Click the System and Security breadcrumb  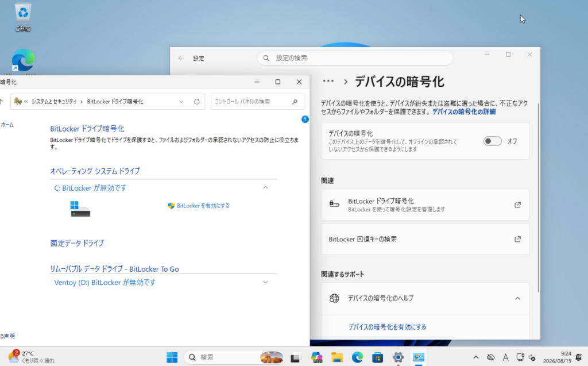54,102
